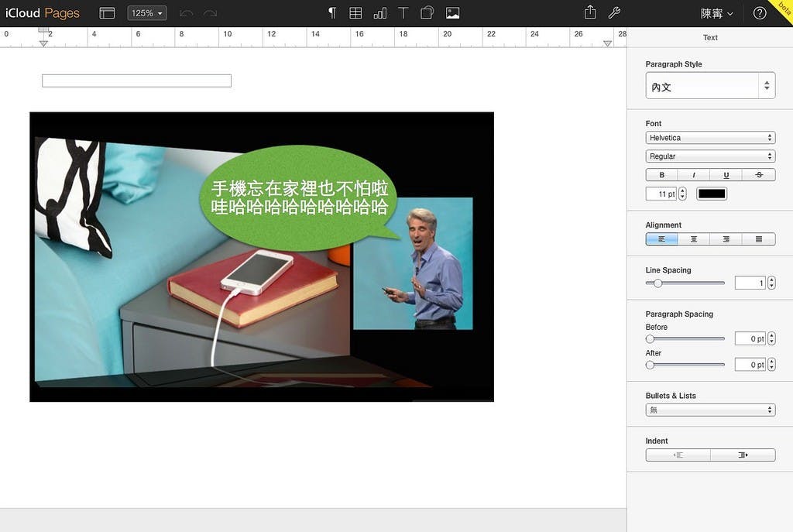Toggle italic formatting
This screenshot has width=793, height=532.
694,175
